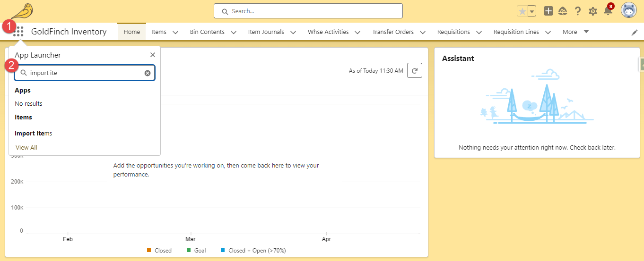Click the 200K label on chart axis

(17, 182)
